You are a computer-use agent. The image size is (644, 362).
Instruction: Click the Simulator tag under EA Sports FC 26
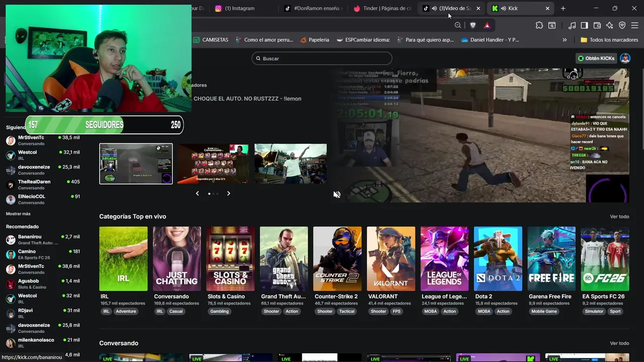click(x=594, y=311)
